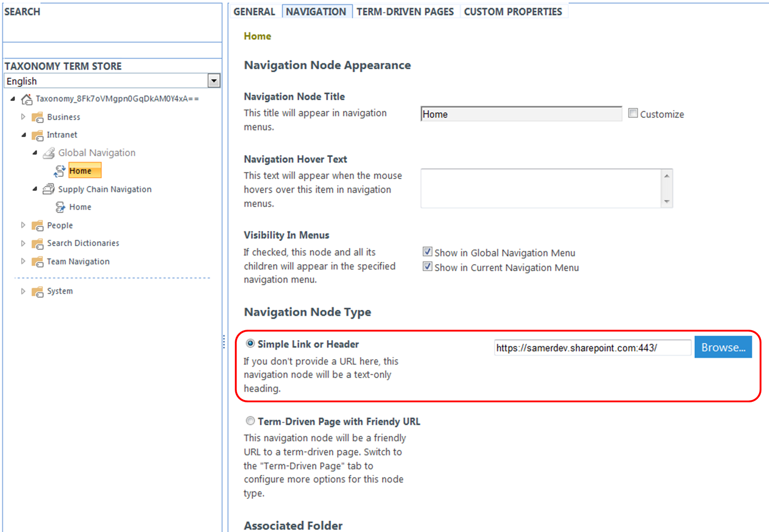Viewport: 769px width, 532px height.
Task: Click the People group folder icon
Action: [x=37, y=226]
